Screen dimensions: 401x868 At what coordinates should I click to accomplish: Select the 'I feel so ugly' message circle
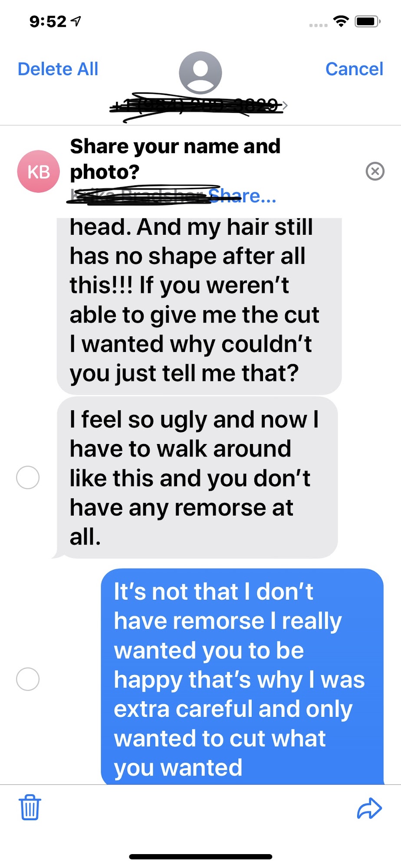click(28, 477)
